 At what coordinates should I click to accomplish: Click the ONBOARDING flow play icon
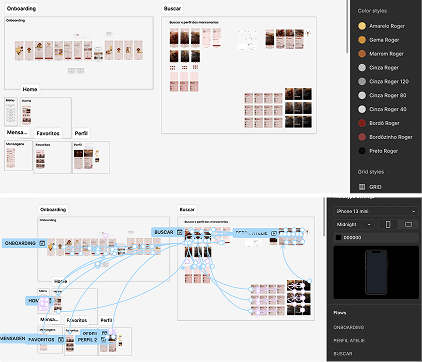coord(42,243)
